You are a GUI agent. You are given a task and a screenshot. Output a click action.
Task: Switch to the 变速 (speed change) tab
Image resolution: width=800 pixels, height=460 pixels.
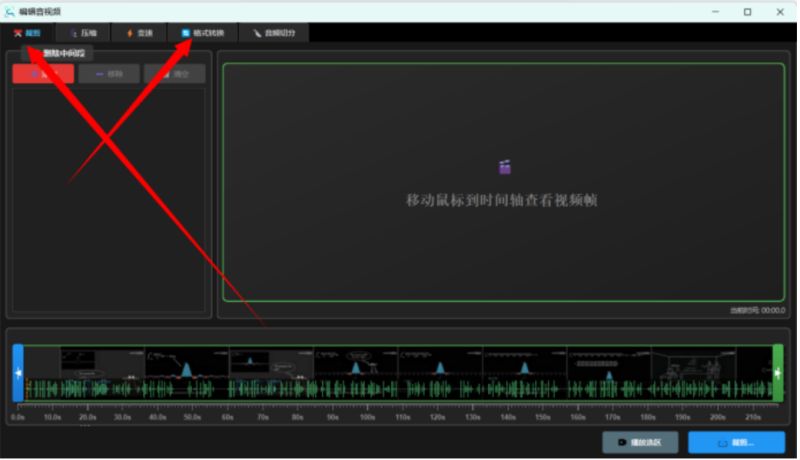140,33
